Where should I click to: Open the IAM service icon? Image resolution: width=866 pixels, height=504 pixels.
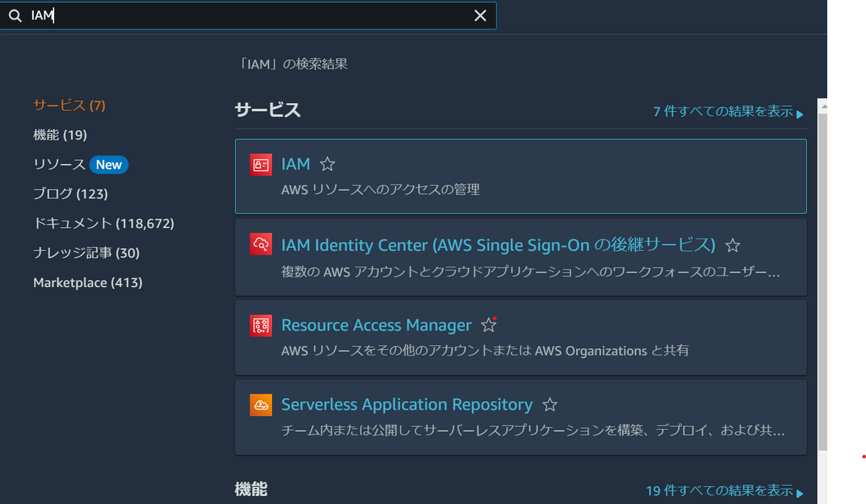pyautogui.click(x=261, y=164)
